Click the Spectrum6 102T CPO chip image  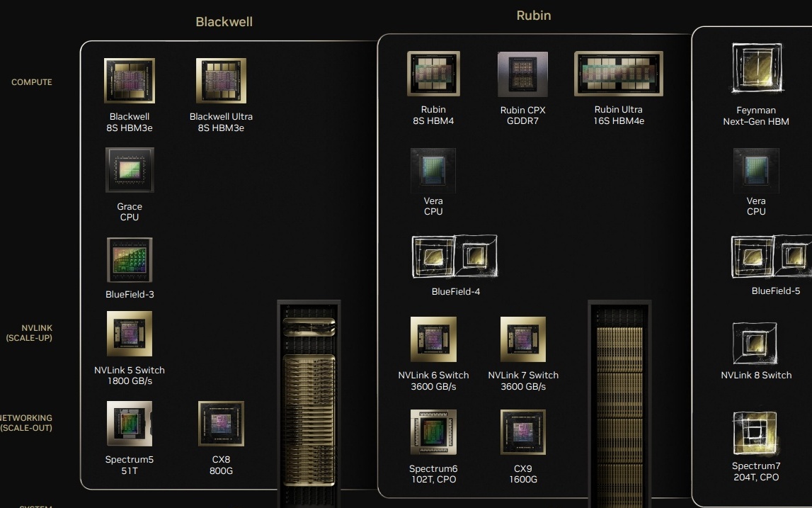coord(433,432)
